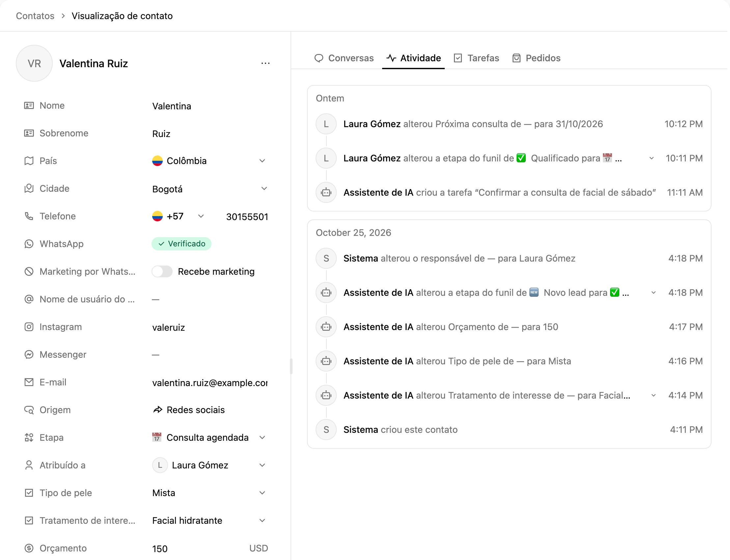Click the Messenger logo icon
730x560 pixels.
(29, 355)
